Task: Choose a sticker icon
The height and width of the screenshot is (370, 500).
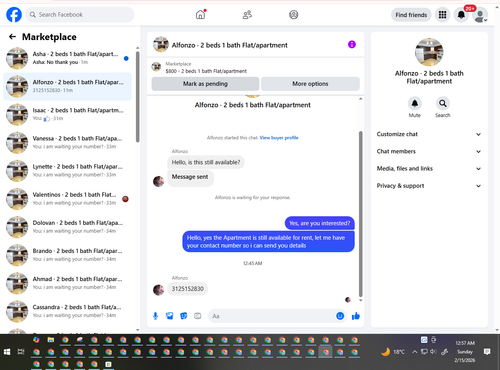Action: [x=184, y=316]
